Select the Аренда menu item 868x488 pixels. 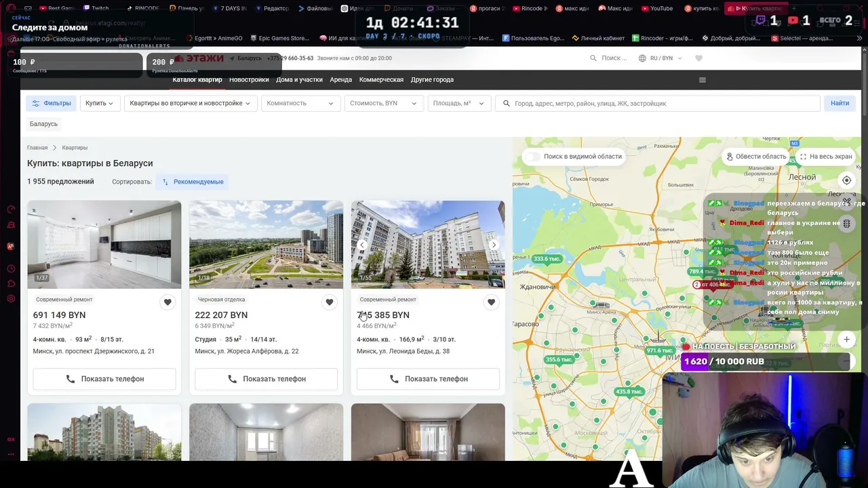tap(341, 80)
